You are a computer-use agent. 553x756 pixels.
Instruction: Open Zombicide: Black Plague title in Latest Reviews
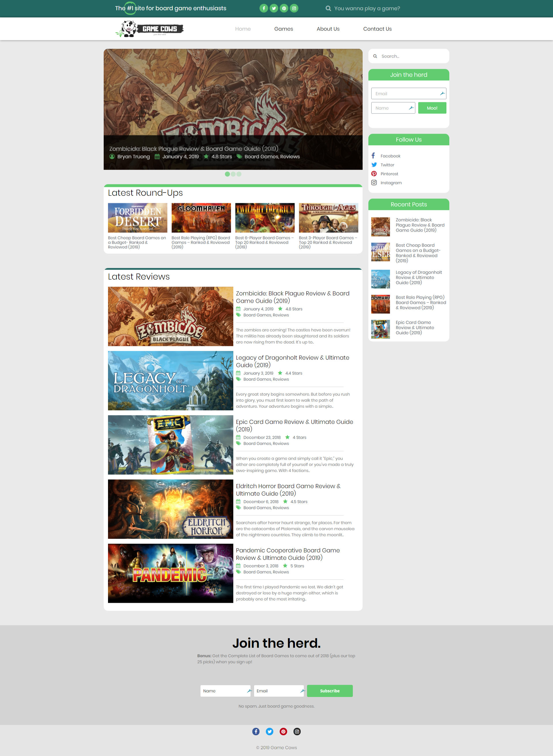293,297
